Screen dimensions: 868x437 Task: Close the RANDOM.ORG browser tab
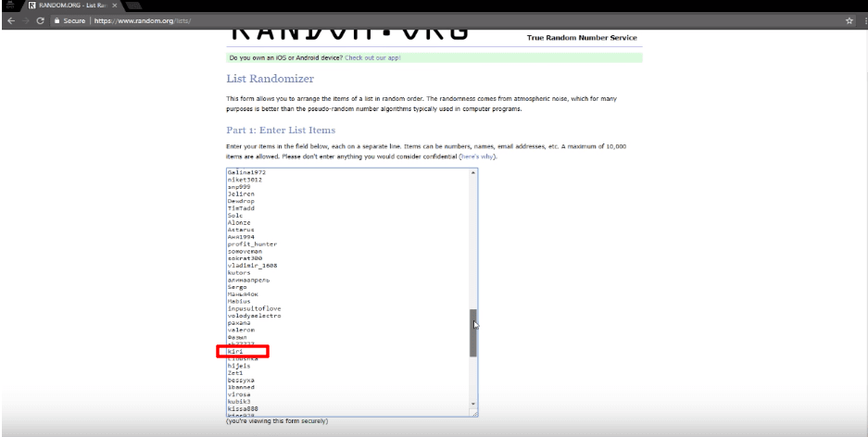point(114,6)
